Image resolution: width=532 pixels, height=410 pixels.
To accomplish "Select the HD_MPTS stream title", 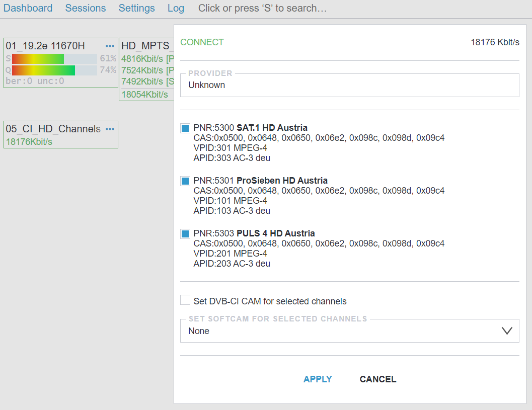I will [x=147, y=46].
